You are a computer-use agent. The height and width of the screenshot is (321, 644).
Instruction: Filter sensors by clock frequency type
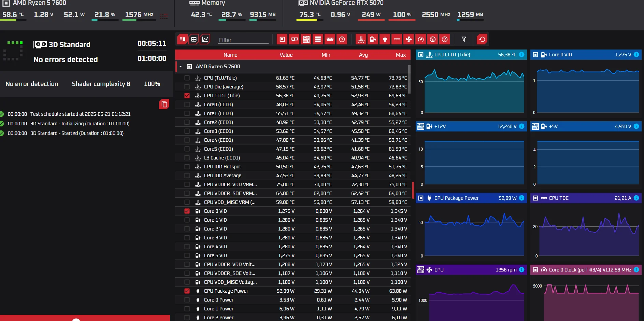[420, 40]
